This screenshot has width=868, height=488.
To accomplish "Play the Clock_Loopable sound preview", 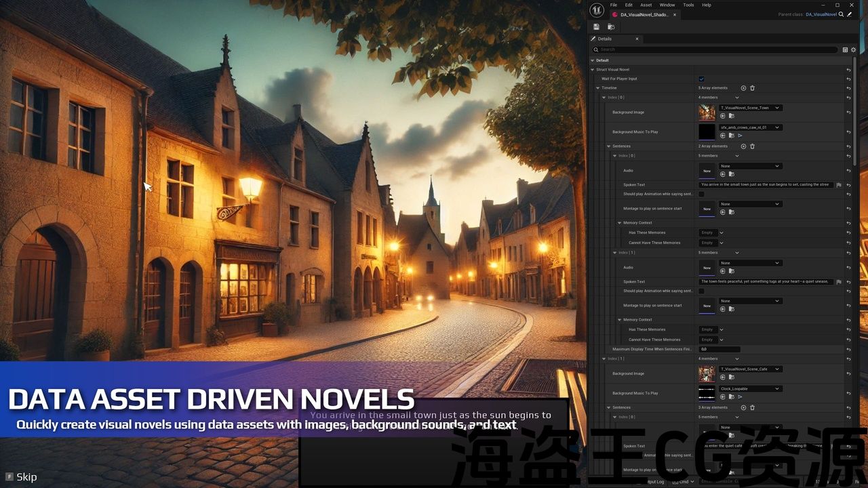I will click(x=740, y=396).
